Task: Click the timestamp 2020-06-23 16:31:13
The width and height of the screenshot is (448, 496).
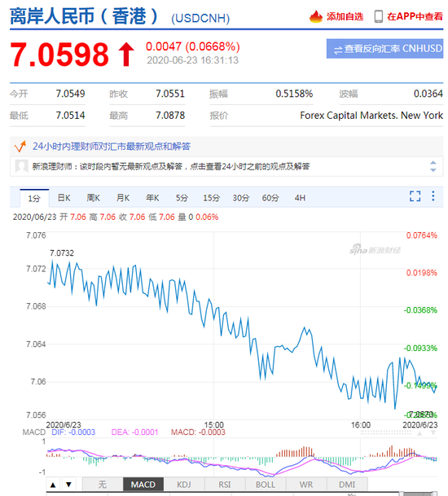Action: [193, 60]
